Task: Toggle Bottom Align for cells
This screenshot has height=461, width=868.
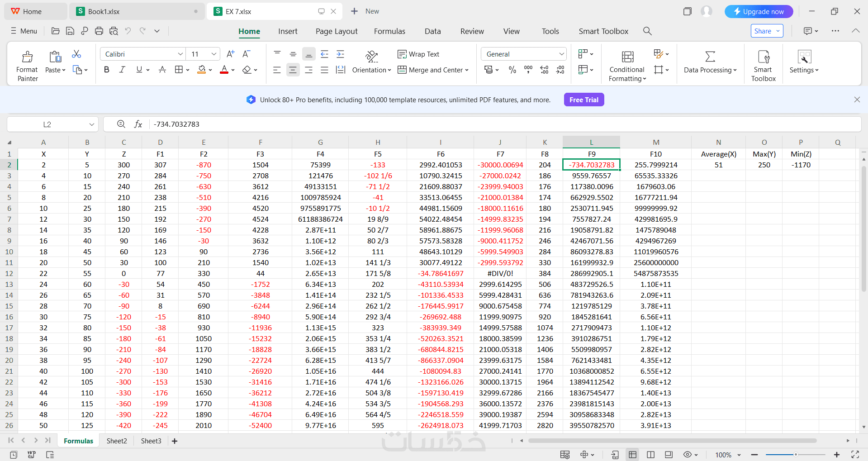Action: 308,54
